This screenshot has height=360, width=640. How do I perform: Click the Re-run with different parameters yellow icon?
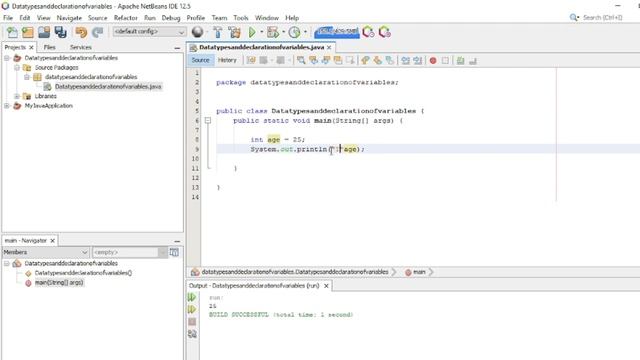click(192, 309)
